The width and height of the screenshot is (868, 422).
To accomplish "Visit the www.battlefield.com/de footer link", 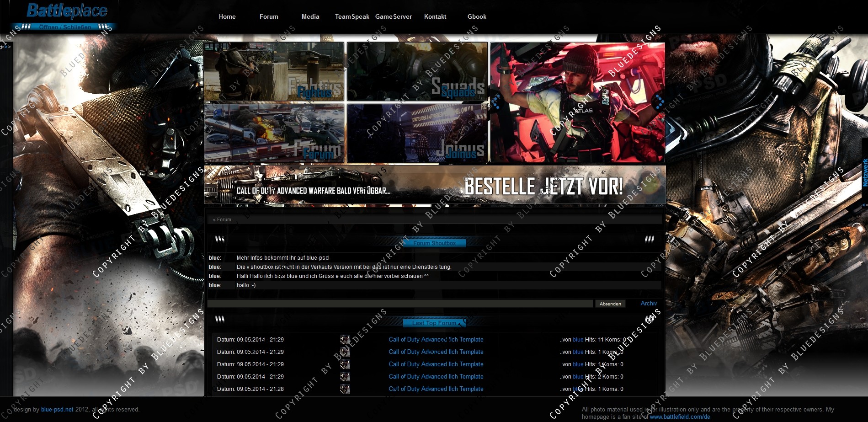I will coord(680,417).
